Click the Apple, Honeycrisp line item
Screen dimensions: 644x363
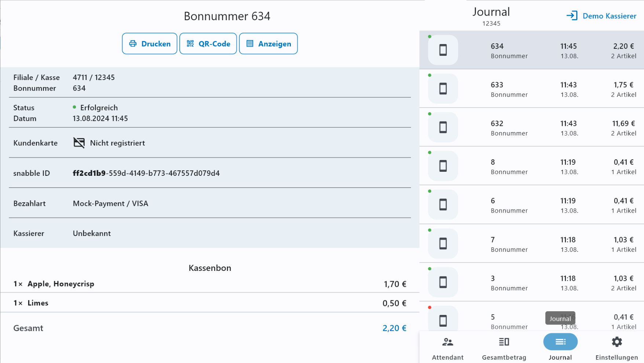click(210, 284)
